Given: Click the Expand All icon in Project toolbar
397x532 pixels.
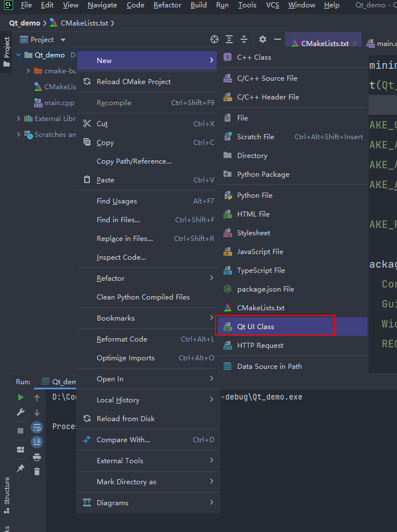Looking at the screenshot, I should click(x=229, y=39).
